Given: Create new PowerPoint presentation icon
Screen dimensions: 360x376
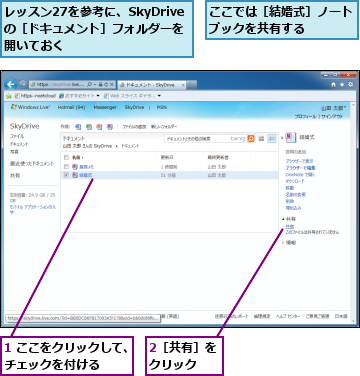Looking at the screenshot, I should (x=99, y=127).
